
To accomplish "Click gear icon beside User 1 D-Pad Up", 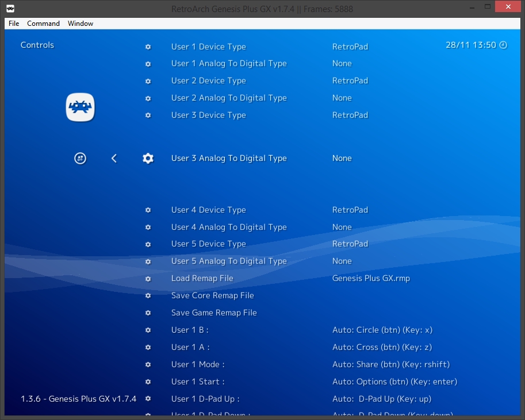I will 148,399.
